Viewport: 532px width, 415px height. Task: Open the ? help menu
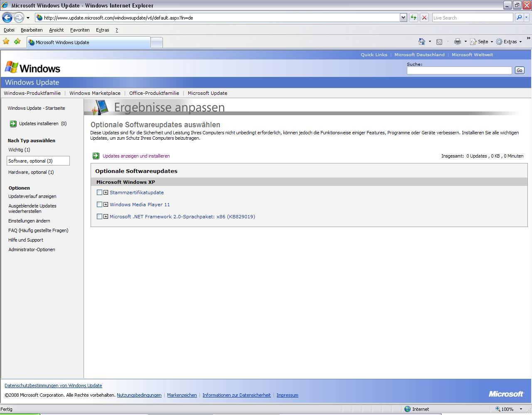117,30
